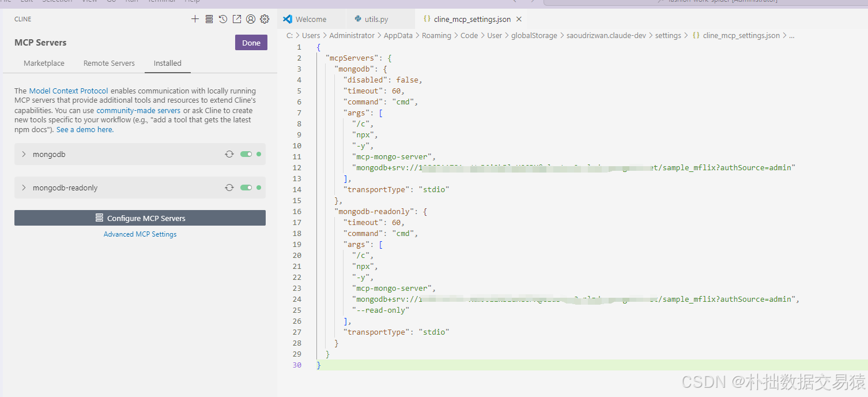The image size is (868, 397).
Task: Click the "disabled": false line
Action: click(383, 80)
